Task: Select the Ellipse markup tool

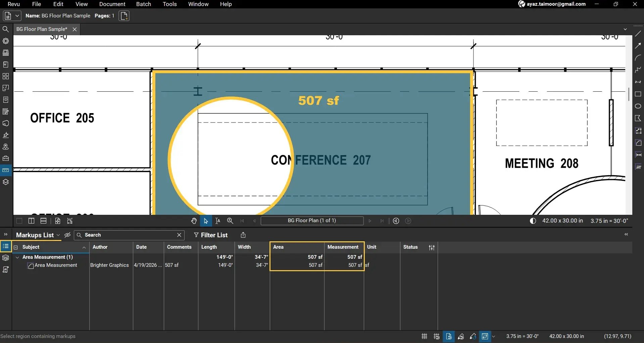Action: pos(638,106)
